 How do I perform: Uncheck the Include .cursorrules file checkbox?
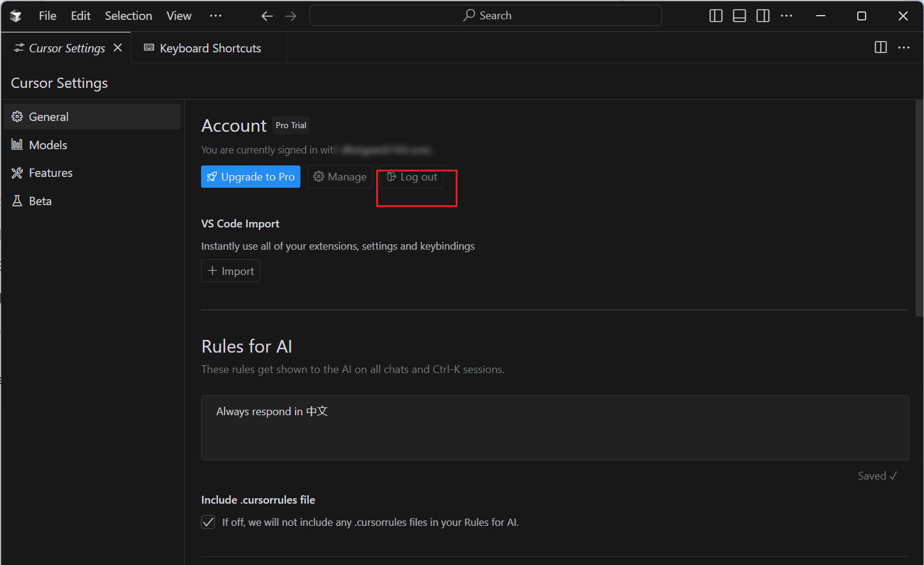(x=208, y=522)
